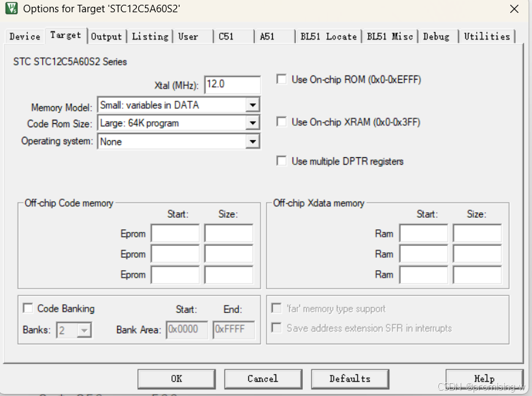
Task: Open the Utilities tab
Action: coord(487,36)
